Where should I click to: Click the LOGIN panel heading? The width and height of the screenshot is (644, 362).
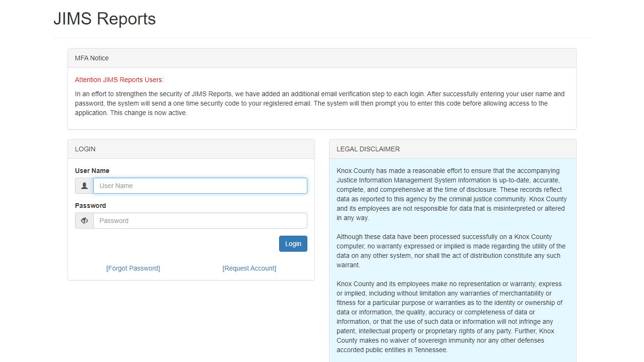[191, 149]
